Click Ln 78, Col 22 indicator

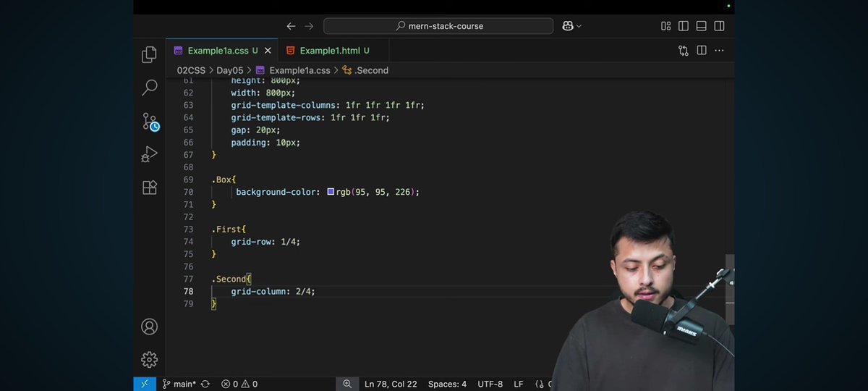391,384
